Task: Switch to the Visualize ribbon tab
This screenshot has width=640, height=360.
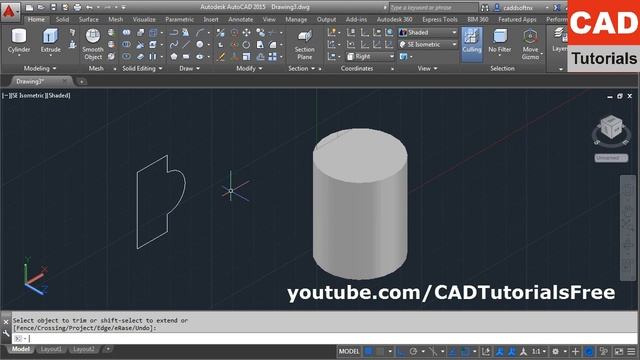Action: [x=144, y=19]
